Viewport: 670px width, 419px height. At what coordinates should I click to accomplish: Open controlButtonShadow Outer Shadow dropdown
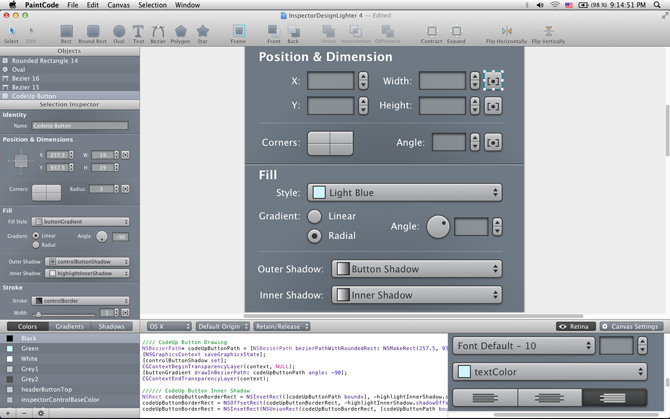87,261
